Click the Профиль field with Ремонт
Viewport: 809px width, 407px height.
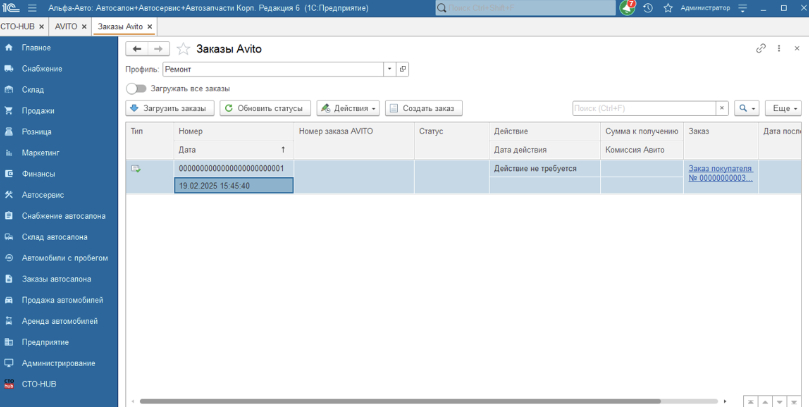click(x=273, y=69)
